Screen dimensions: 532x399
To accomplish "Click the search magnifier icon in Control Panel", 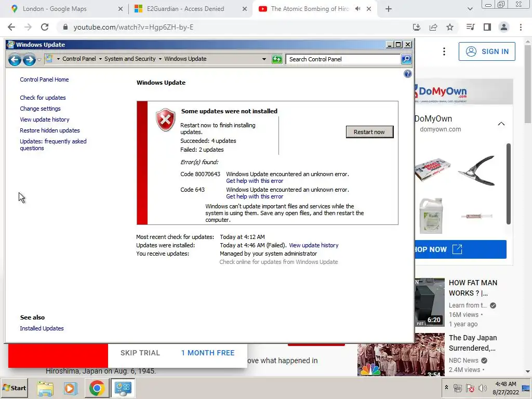I will coord(406,59).
